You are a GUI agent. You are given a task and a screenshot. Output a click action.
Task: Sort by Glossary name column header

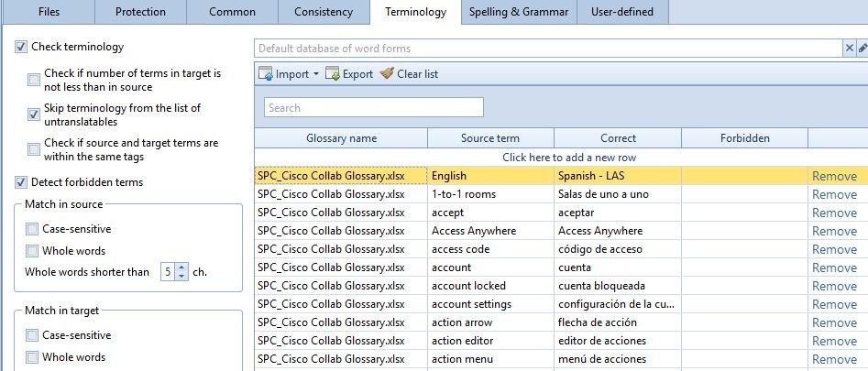[x=341, y=138]
